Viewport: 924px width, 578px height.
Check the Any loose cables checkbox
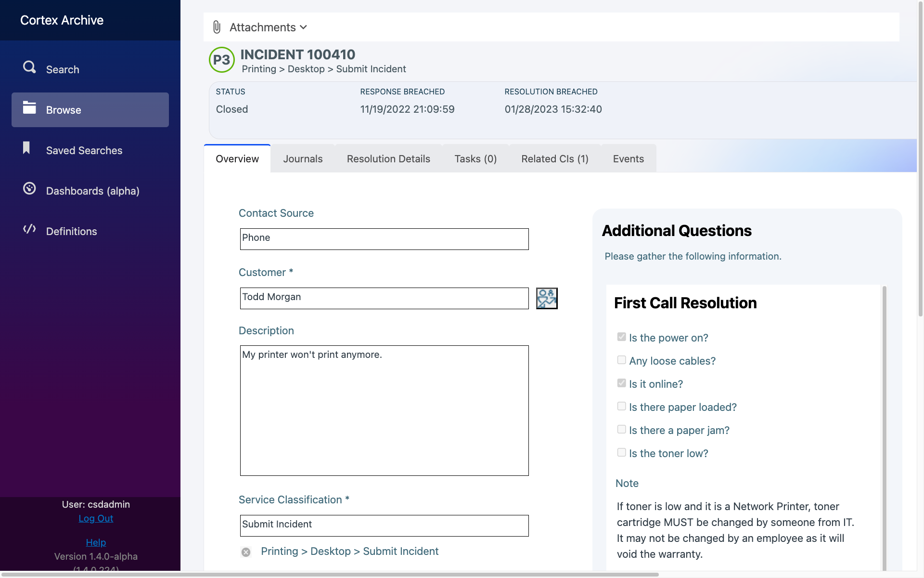click(x=621, y=360)
